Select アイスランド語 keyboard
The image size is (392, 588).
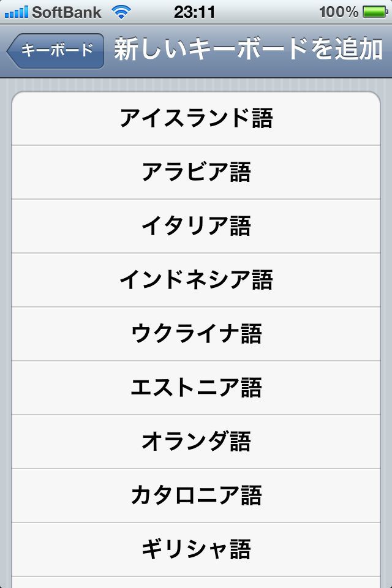pos(196,118)
